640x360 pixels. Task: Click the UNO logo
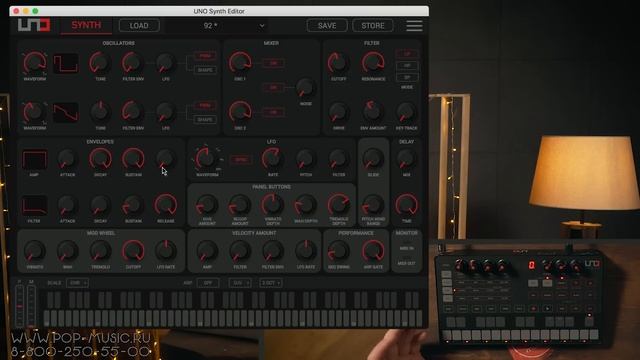[34, 25]
